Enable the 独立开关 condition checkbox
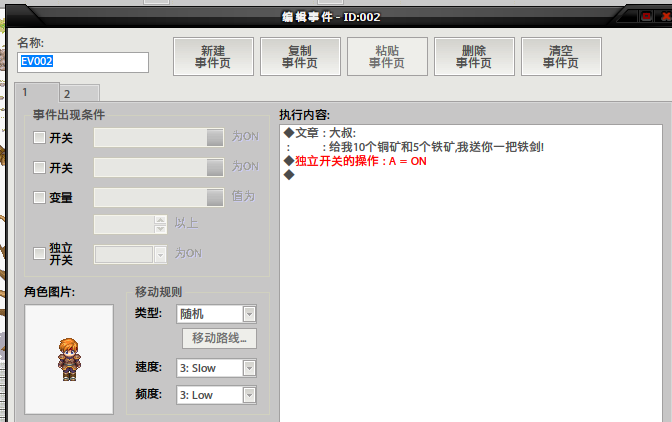The height and width of the screenshot is (422, 672). [39, 253]
